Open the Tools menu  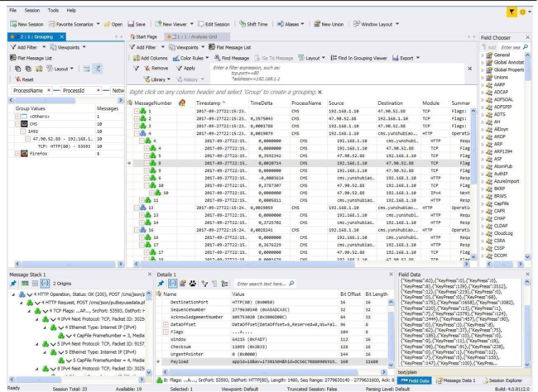pos(54,10)
